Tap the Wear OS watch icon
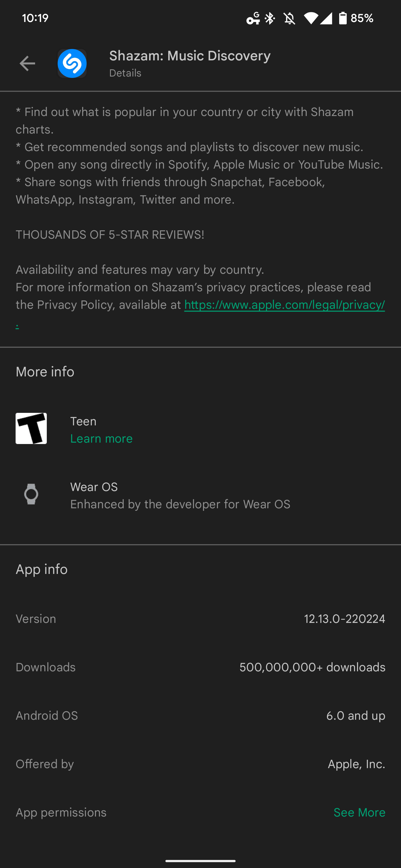 [31, 494]
